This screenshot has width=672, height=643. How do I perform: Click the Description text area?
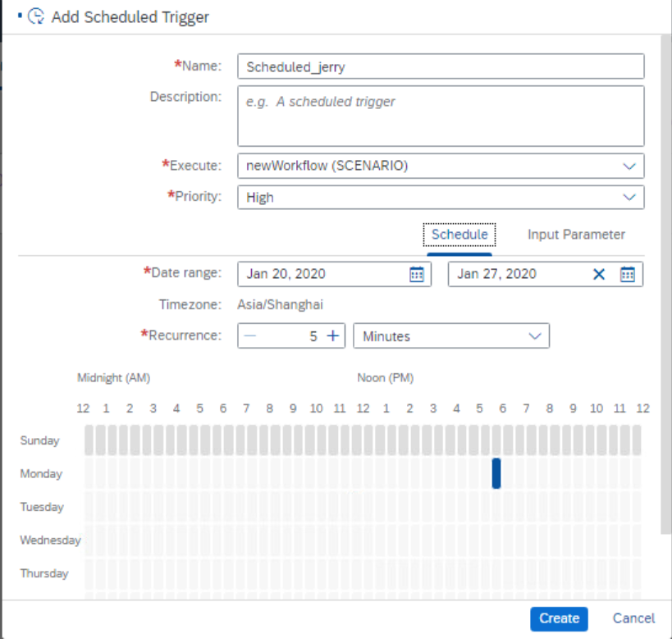[440, 116]
